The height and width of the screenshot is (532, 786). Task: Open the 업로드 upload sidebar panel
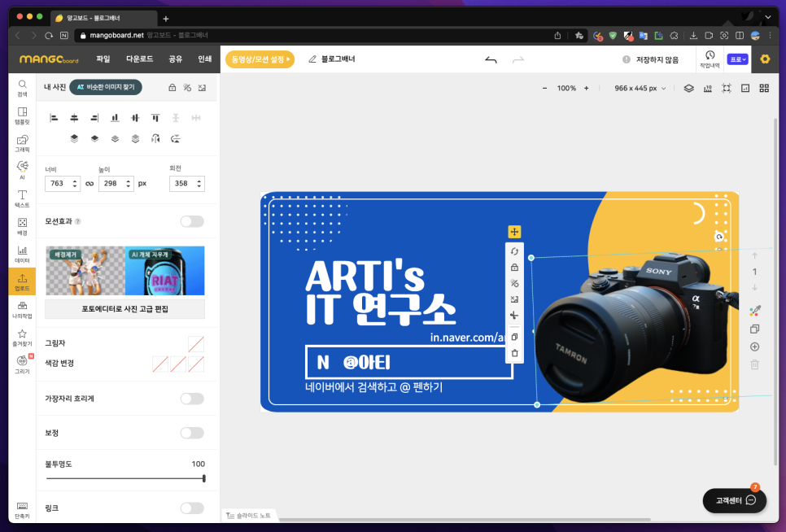22,281
